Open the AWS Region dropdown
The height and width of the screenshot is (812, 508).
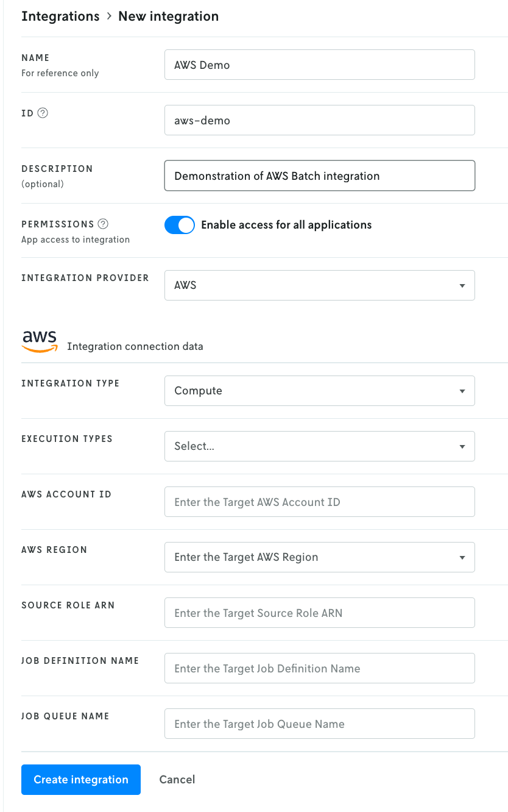point(319,557)
